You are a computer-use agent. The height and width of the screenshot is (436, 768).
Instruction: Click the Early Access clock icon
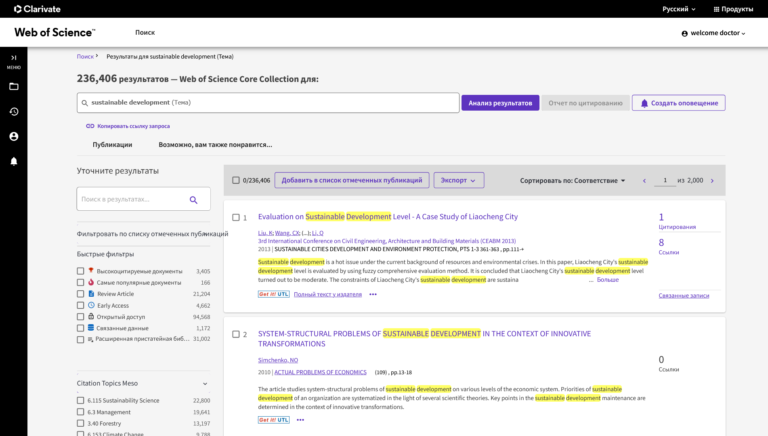click(91, 305)
